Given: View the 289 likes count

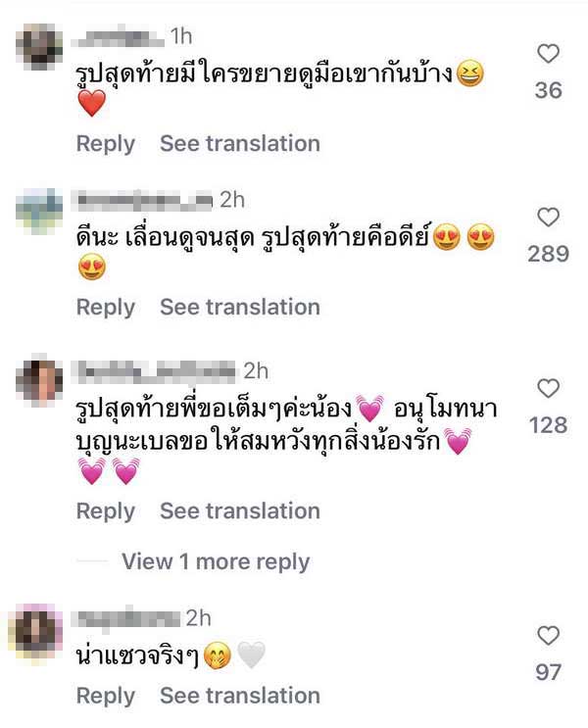Looking at the screenshot, I should [x=548, y=254].
